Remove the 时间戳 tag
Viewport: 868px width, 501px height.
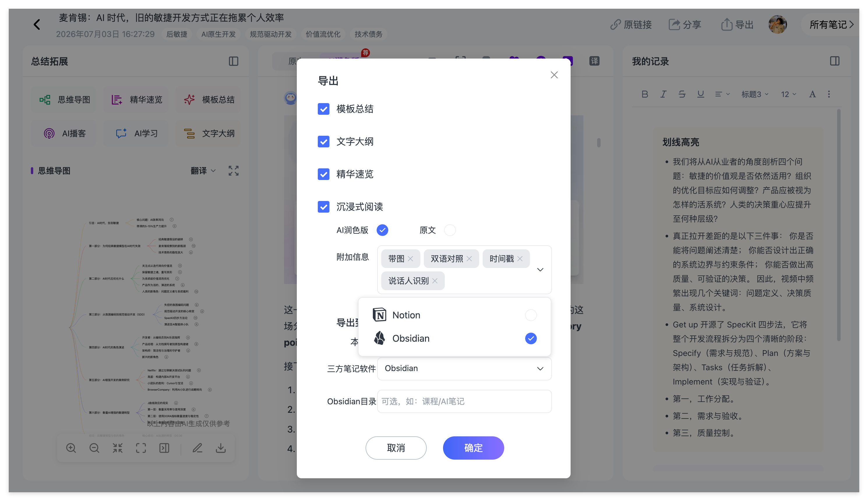[x=520, y=259]
